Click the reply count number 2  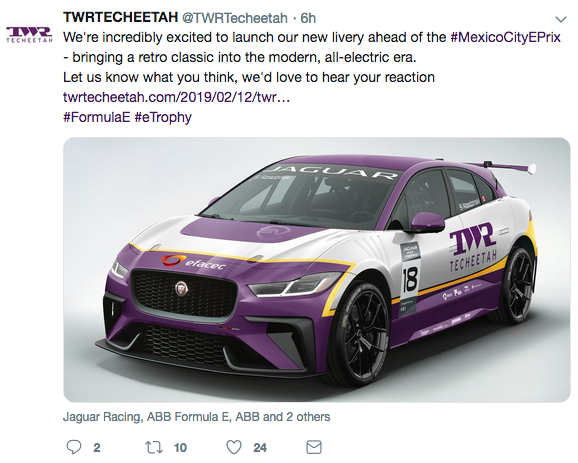coord(97,448)
